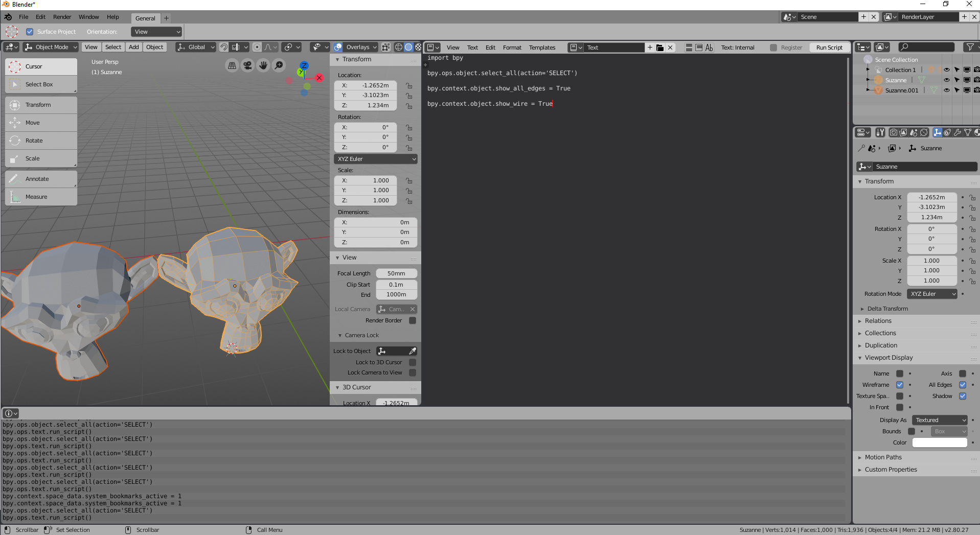Hide Suzanne.001 in outliner with eye icon

tap(947, 90)
